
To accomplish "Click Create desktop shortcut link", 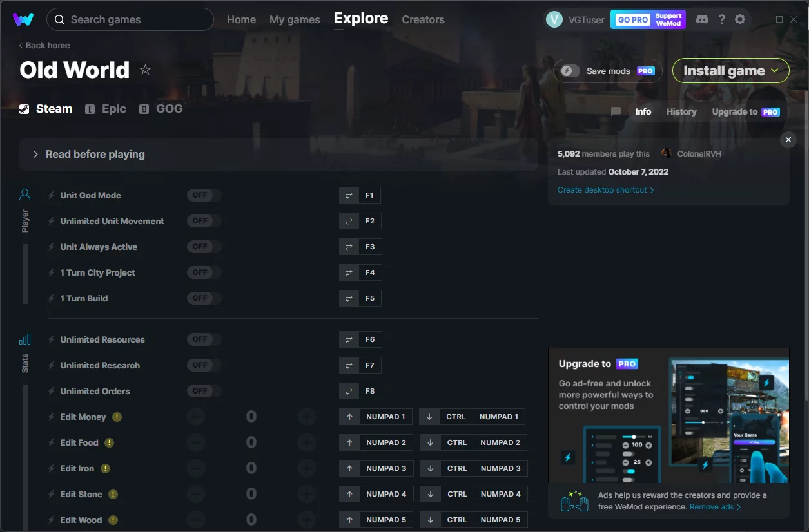I will click(605, 190).
